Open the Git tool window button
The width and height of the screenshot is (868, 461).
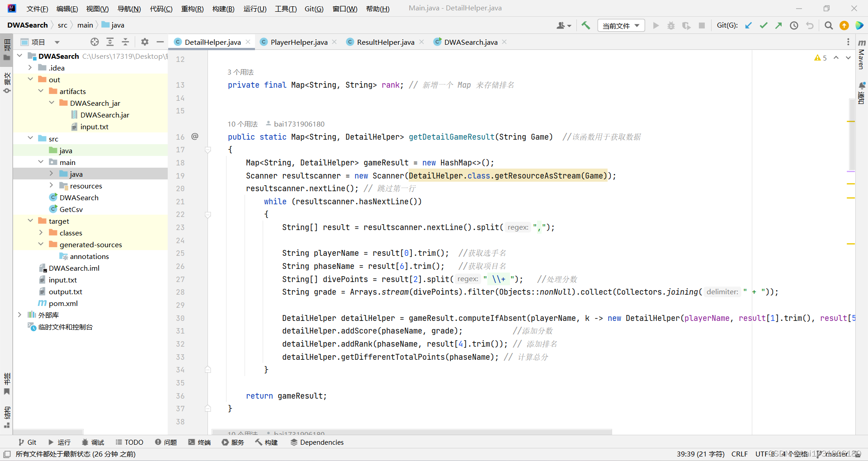pyautogui.click(x=27, y=442)
